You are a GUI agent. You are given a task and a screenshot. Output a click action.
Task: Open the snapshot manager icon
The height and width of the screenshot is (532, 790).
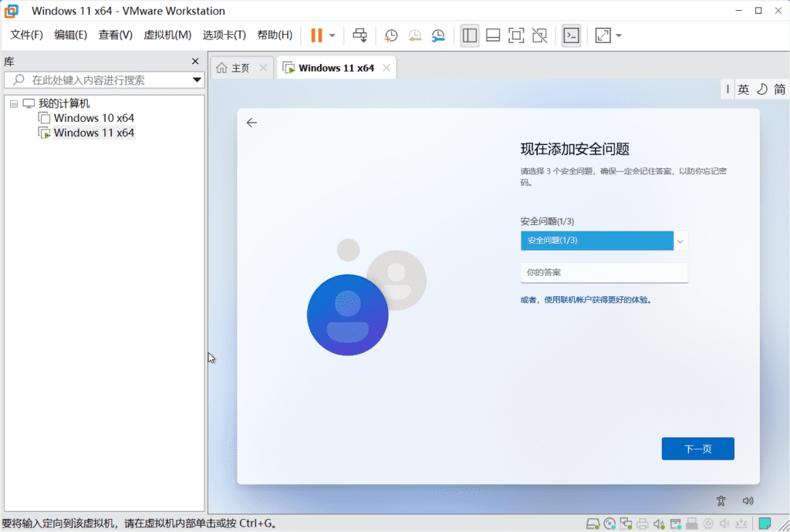point(438,35)
